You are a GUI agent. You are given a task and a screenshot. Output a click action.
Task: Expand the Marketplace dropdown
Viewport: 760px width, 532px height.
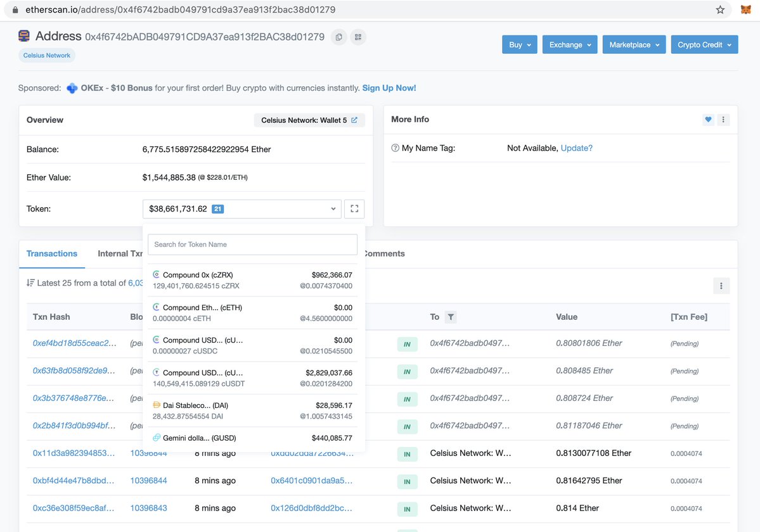pos(634,44)
